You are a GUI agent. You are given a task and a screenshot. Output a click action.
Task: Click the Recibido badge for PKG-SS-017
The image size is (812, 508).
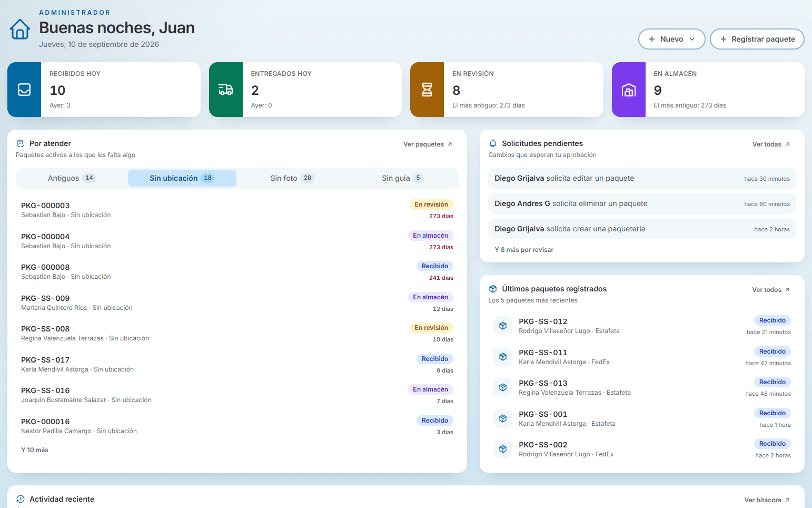coord(435,359)
